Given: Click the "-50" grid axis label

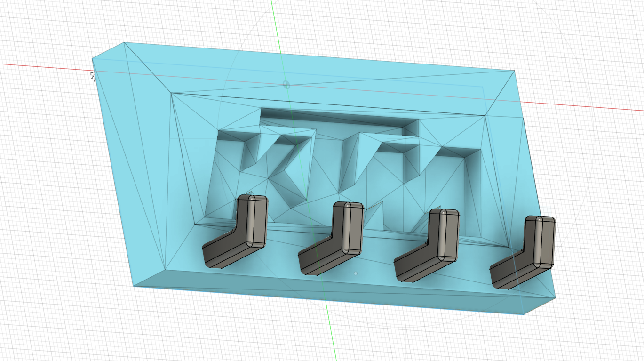Looking at the screenshot, I should coord(93,76).
